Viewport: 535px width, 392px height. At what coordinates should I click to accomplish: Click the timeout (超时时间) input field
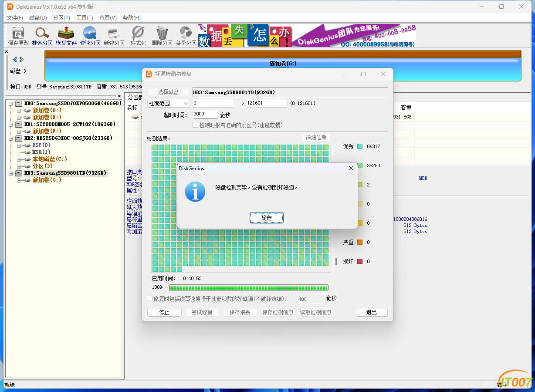[x=205, y=114]
